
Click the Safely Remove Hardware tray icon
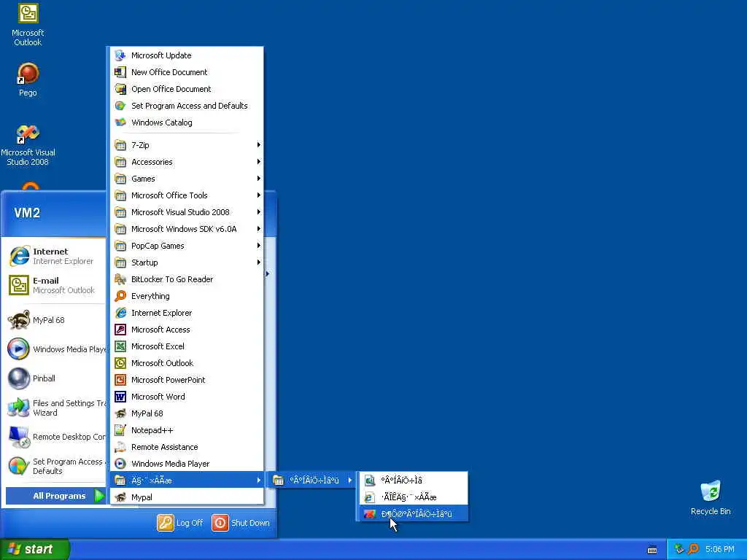click(x=679, y=549)
